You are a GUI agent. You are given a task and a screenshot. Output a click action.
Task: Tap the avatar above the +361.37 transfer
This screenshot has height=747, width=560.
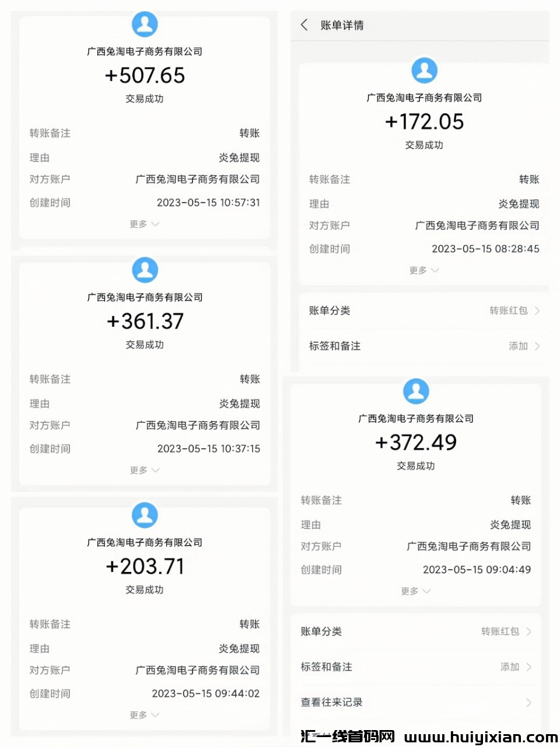point(145,270)
